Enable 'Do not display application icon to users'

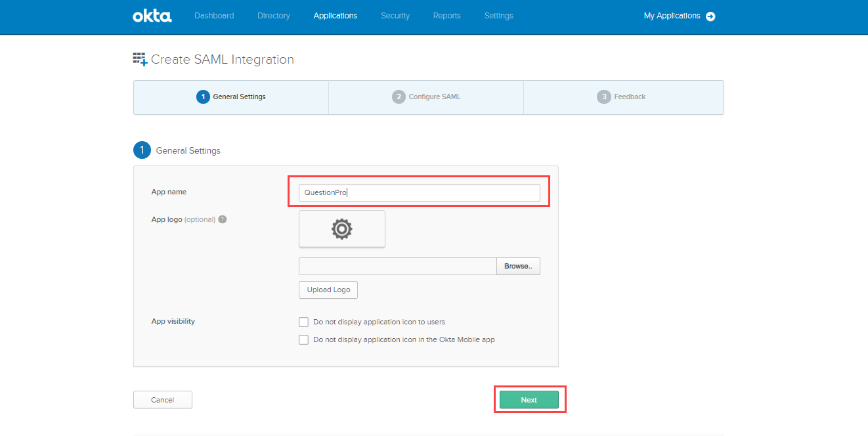(x=303, y=322)
